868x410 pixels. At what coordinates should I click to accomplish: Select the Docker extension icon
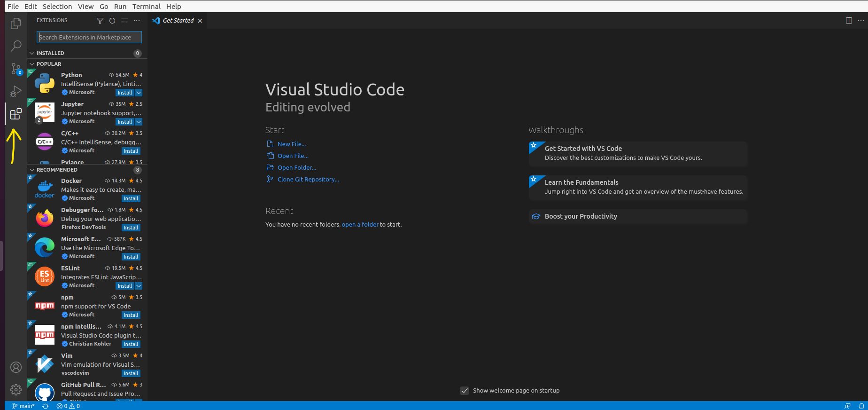[x=45, y=189]
